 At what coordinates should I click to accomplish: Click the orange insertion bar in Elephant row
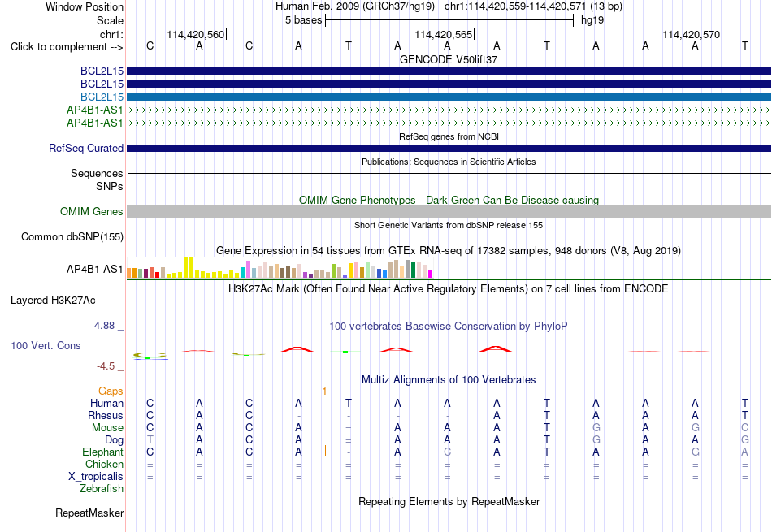click(325, 451)
